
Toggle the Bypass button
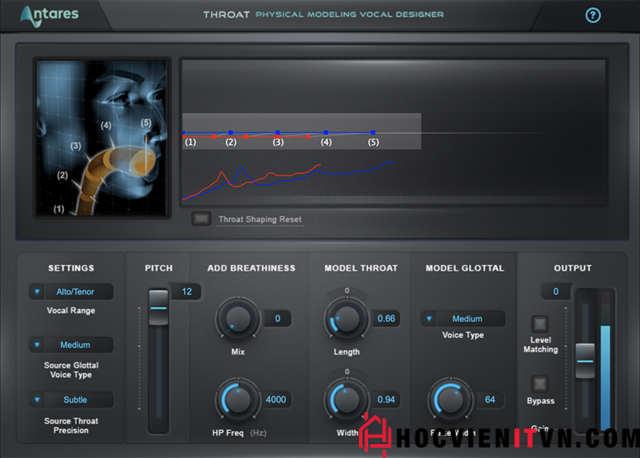tap(540, 384)
